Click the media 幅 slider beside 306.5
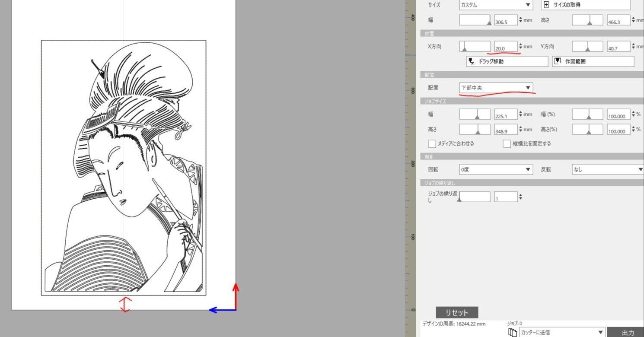 click(x=475, y=20)
